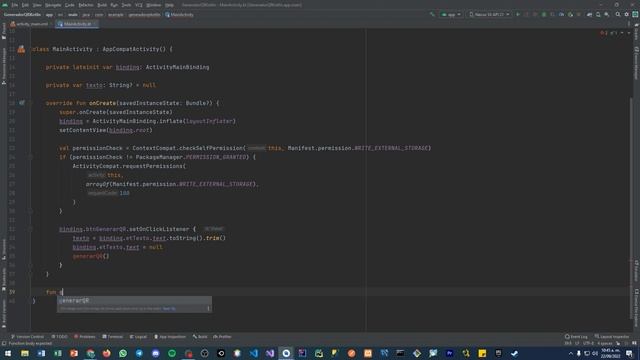Open the Version Control tool window
Image resolution: width=640 pixels, height=360 pixels.
pyautogui.click(x=27, y=337)
